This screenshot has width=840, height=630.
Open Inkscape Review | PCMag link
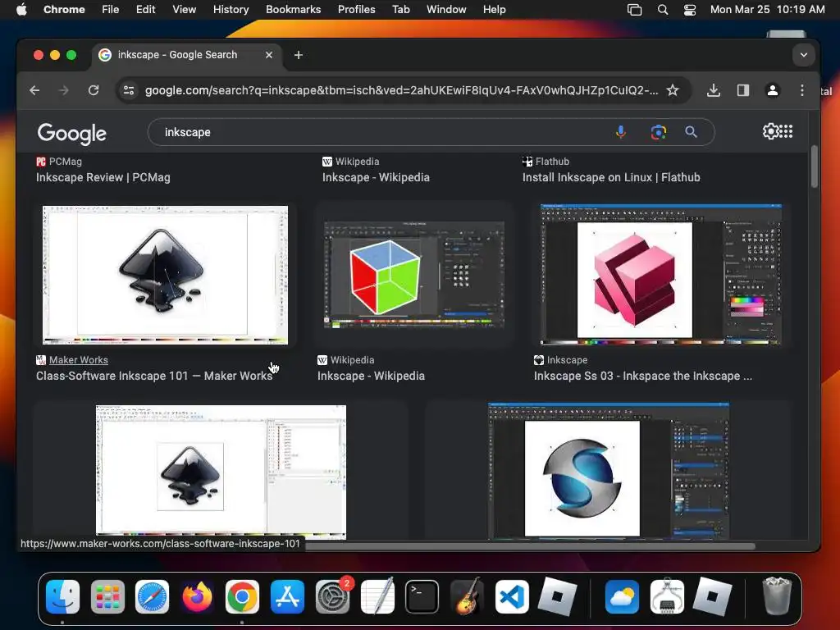[x=103, y=177]
